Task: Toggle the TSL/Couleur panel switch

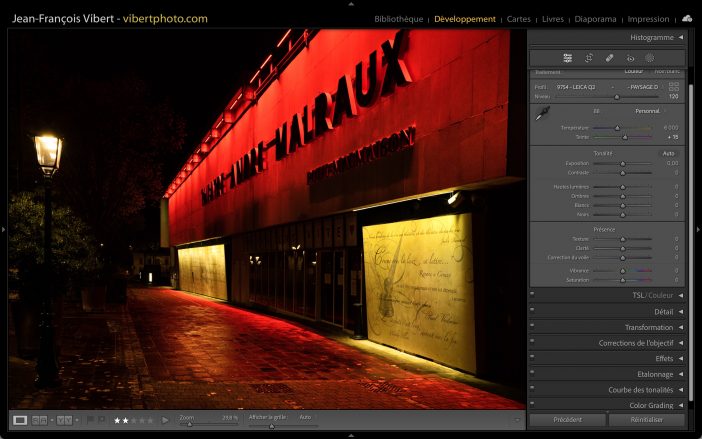Action: pos(532,295)
